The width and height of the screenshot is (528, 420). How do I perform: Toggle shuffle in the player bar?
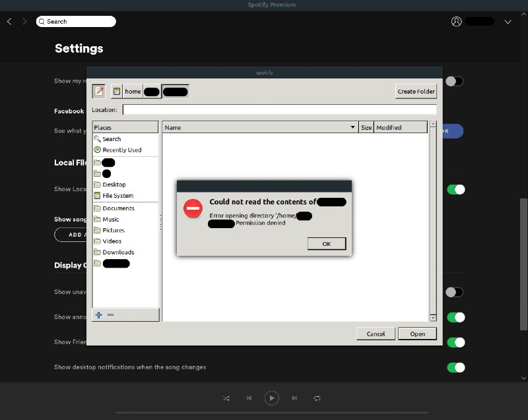[x=226, y=398]
